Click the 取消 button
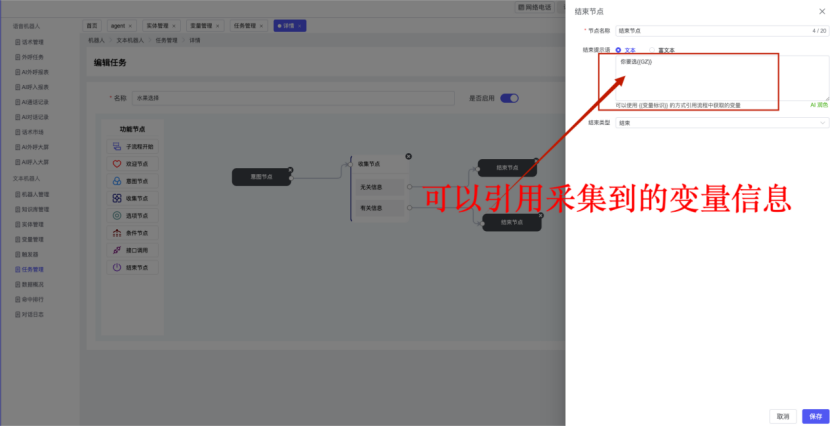The image size is (830, 426). tap(783, 416)
